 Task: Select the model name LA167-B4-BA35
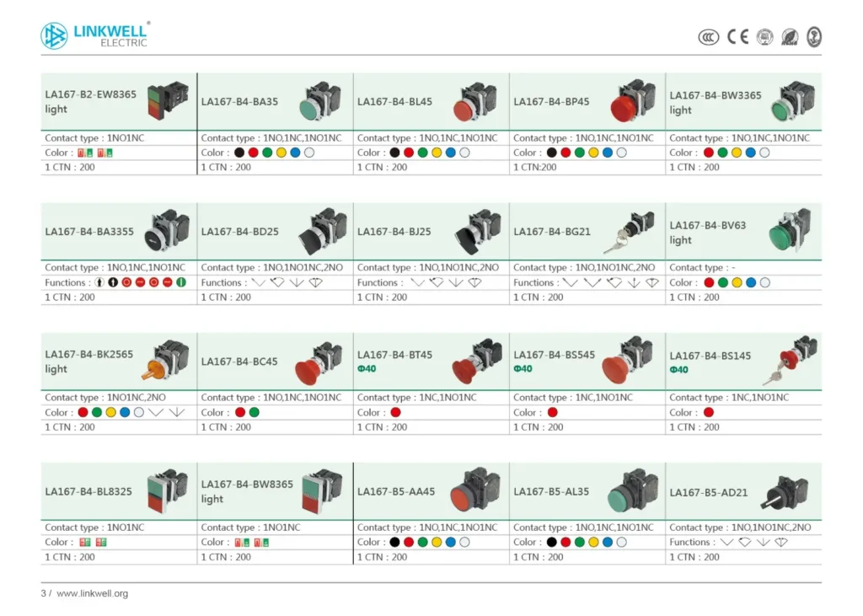point(239,102)
